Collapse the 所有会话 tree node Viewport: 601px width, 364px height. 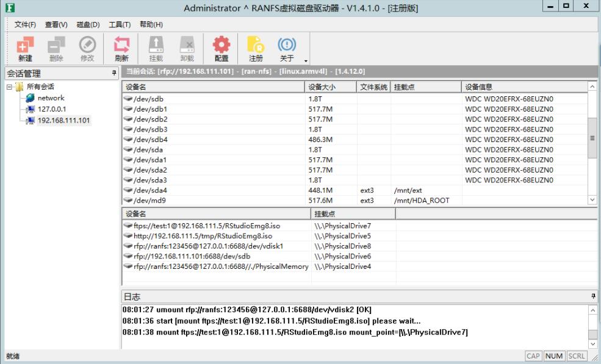coord(9,87)
